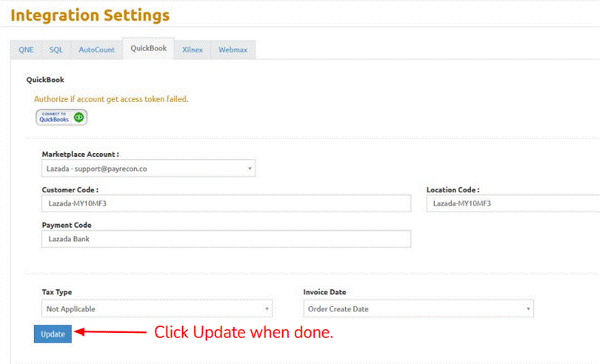Focus the Location Code input field
This screenshot has height=364, width=600.
pos(513,203)
